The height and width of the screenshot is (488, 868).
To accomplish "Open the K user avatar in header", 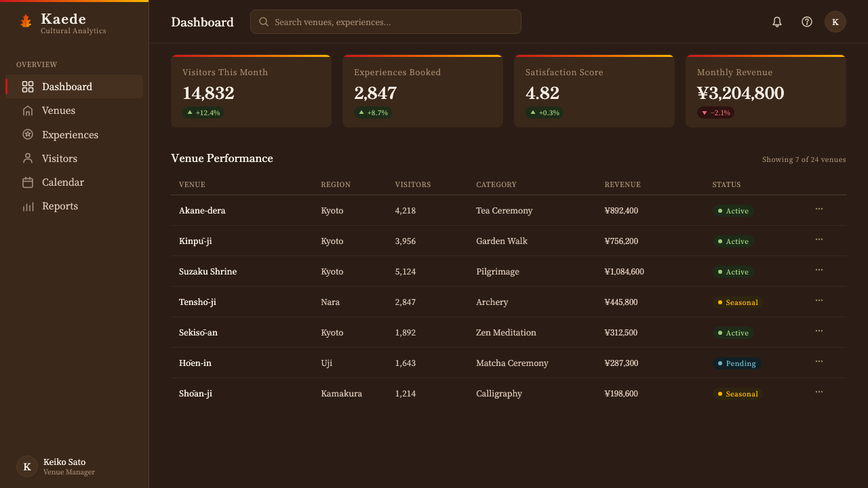I will tap(835, 22).
